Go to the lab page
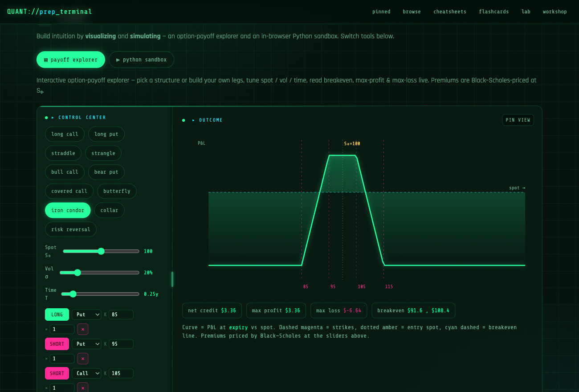The width and height of the screenshot is (579, 392). point(526,12)
